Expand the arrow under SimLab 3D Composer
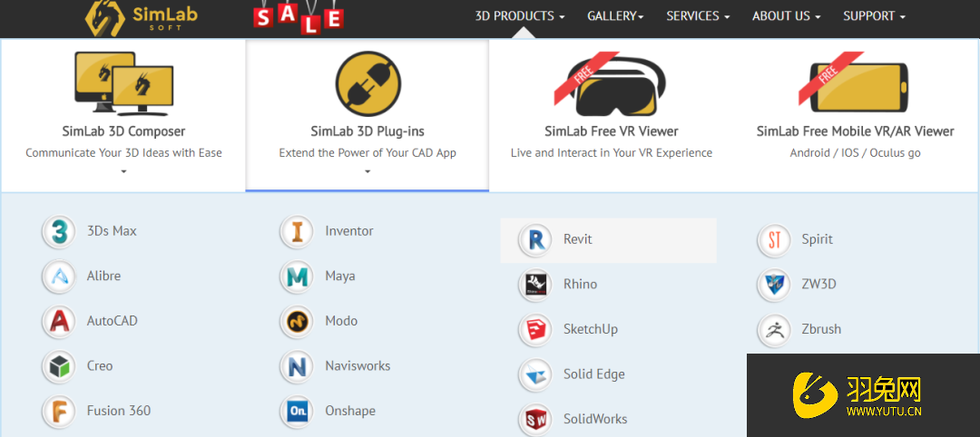 (123, 171)
